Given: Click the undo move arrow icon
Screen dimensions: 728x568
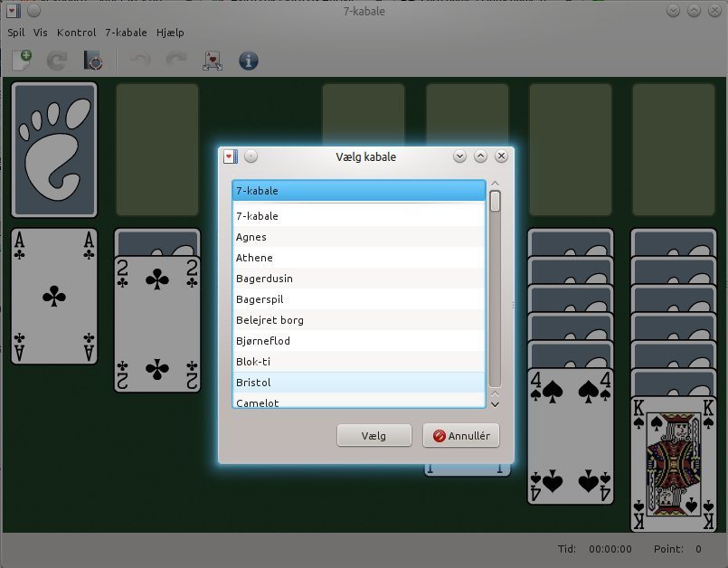Looking at the screenshot, I should tap(141, 61).
